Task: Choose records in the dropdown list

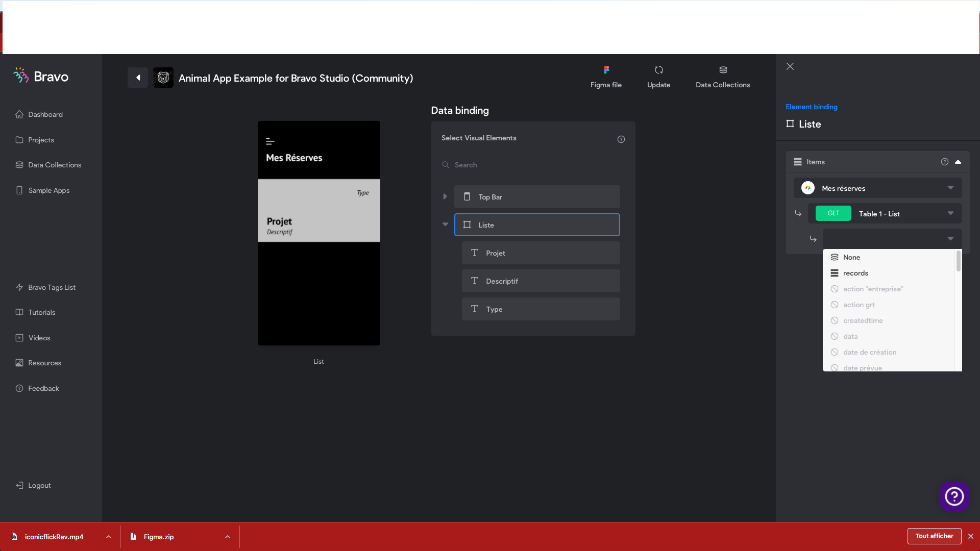Action: click(x=889, y=273)
